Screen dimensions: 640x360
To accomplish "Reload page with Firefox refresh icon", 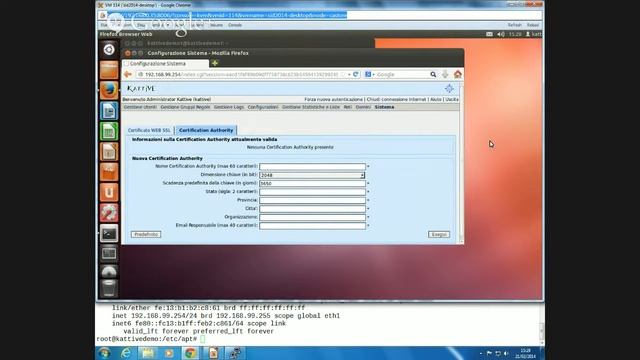I will [x=356, y=74].
